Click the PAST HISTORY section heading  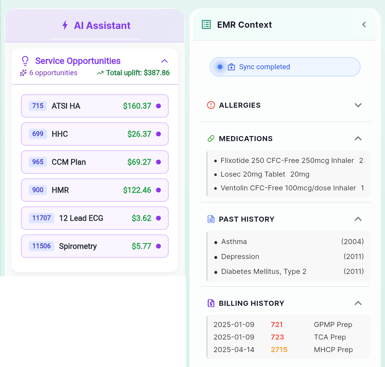(x=247, y=219)
